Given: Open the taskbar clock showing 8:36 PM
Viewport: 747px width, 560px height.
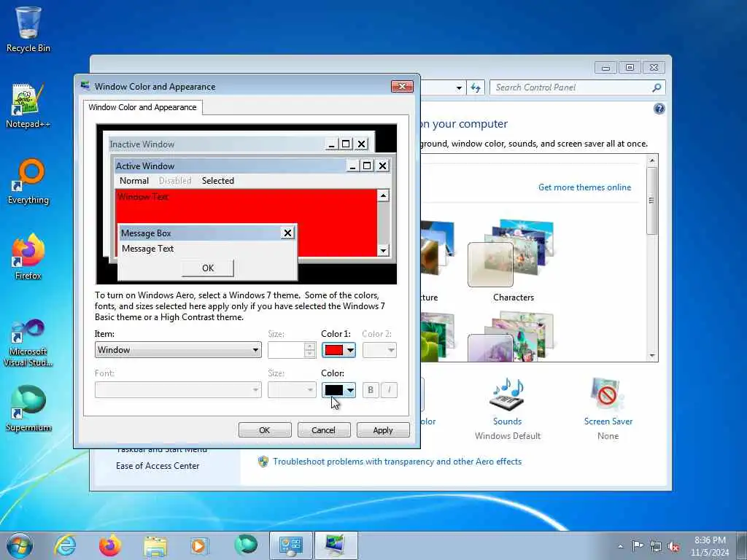Looking at the screenshot, I should [710, 546].
